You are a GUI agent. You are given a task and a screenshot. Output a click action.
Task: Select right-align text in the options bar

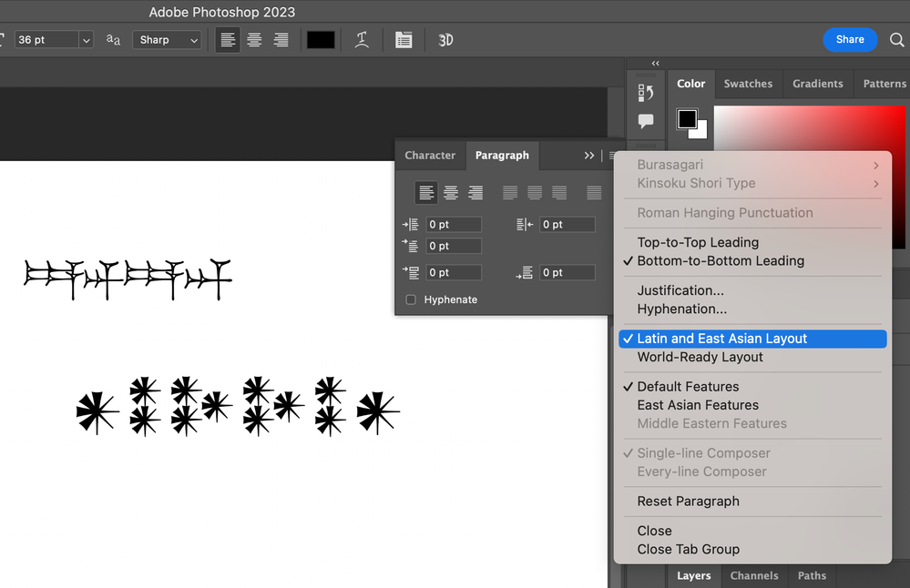click(x=281, y=39)
